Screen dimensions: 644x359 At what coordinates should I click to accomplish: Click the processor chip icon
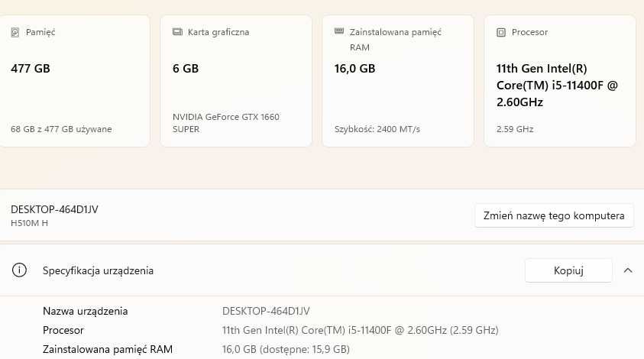(x=501, y=32)
